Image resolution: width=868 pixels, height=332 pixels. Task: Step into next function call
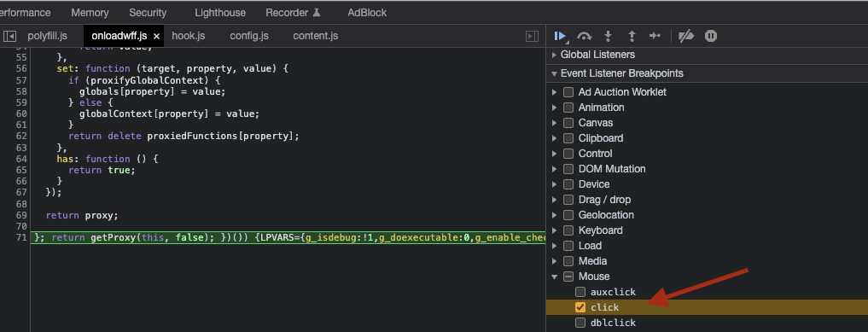pyautogui.click(x=608, y=36)
